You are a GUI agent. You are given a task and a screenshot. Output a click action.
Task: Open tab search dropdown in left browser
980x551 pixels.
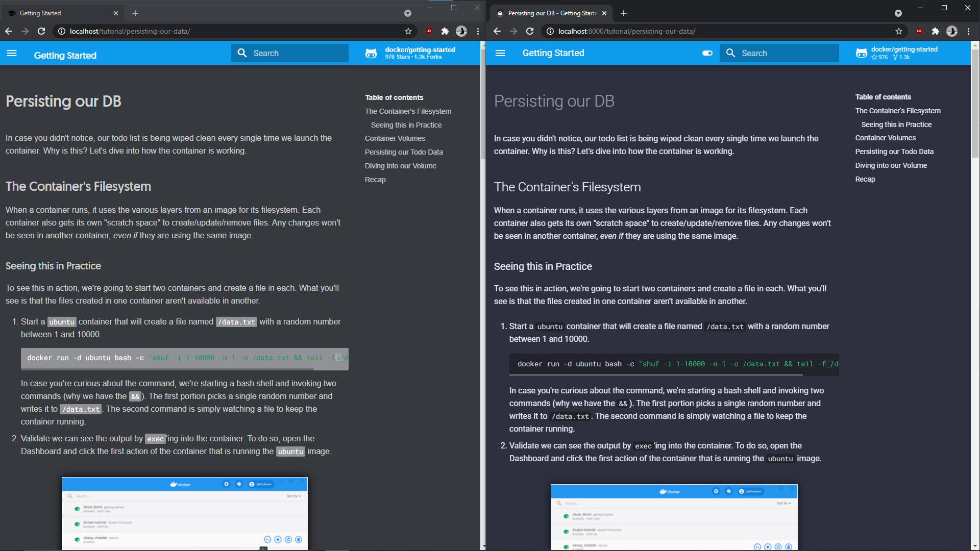pos(408,13)
